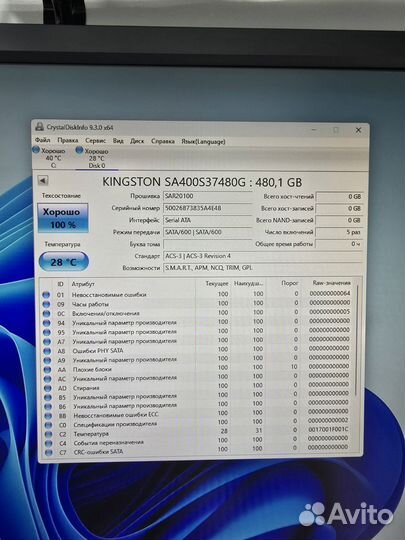Click the status icon of attribute 94
405x540 pixels.
(x=46, y=323)
